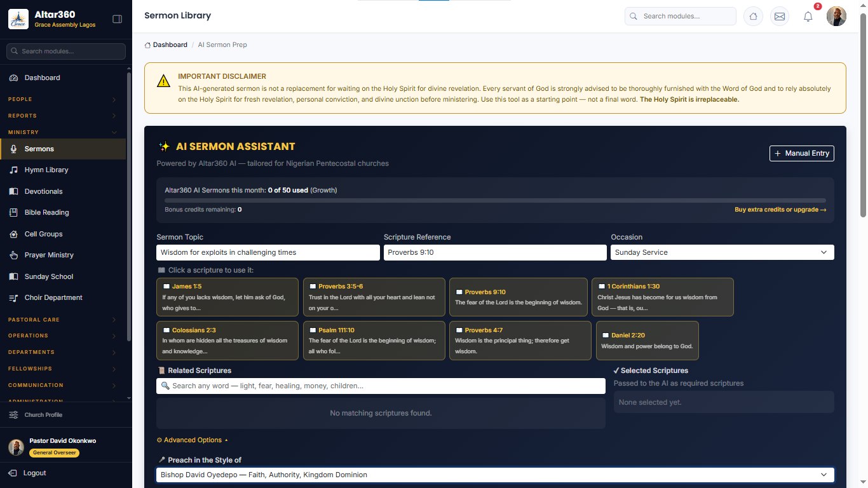Click the AI sermons usage progress bar

(x=495, y=200)
